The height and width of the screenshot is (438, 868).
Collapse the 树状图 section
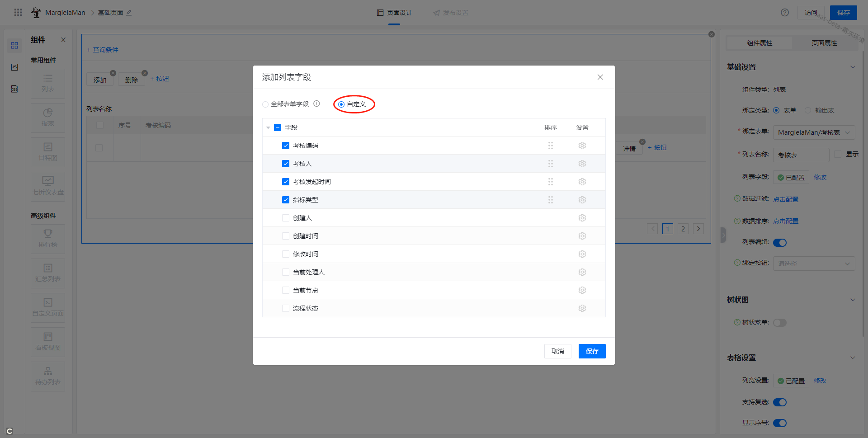[853, 300]
